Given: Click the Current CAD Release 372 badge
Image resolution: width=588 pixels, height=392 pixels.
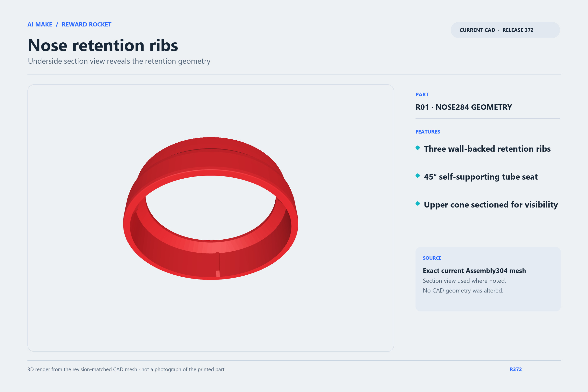Looking at the screenshot, I should pos(505,30).
